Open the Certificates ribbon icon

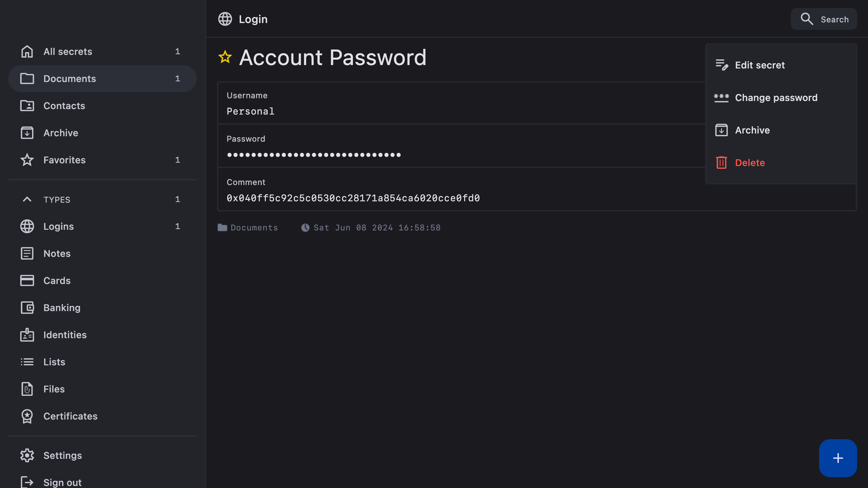[27, 416]
